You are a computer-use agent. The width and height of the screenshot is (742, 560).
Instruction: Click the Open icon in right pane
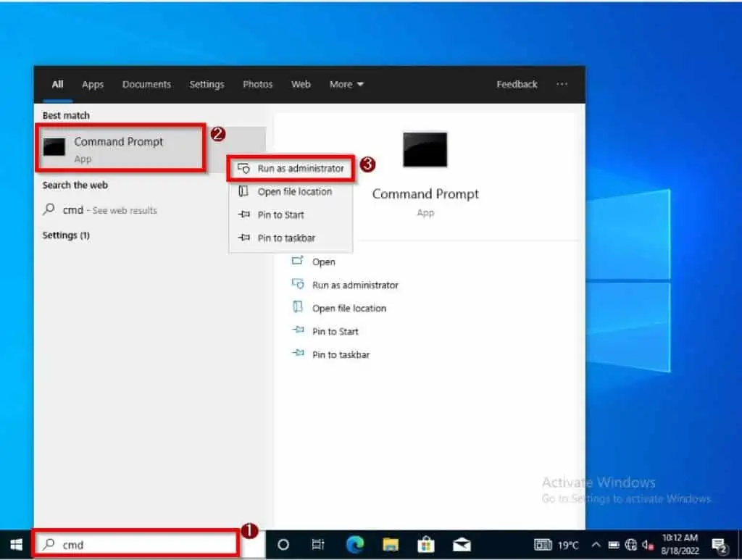(x=297, y=261)
